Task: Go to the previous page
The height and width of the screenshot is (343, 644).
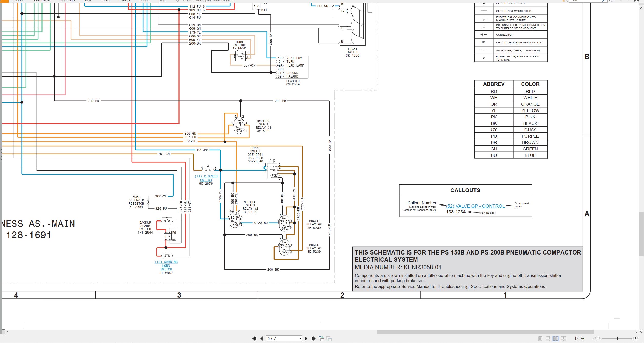Action: 262,338
